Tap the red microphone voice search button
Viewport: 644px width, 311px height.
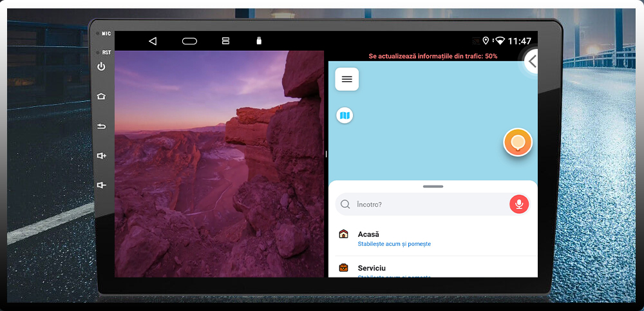tap(519, 204)
